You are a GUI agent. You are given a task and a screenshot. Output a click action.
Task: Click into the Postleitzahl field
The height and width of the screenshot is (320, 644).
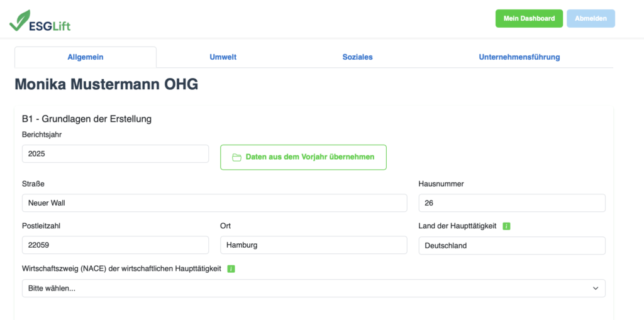115,245
